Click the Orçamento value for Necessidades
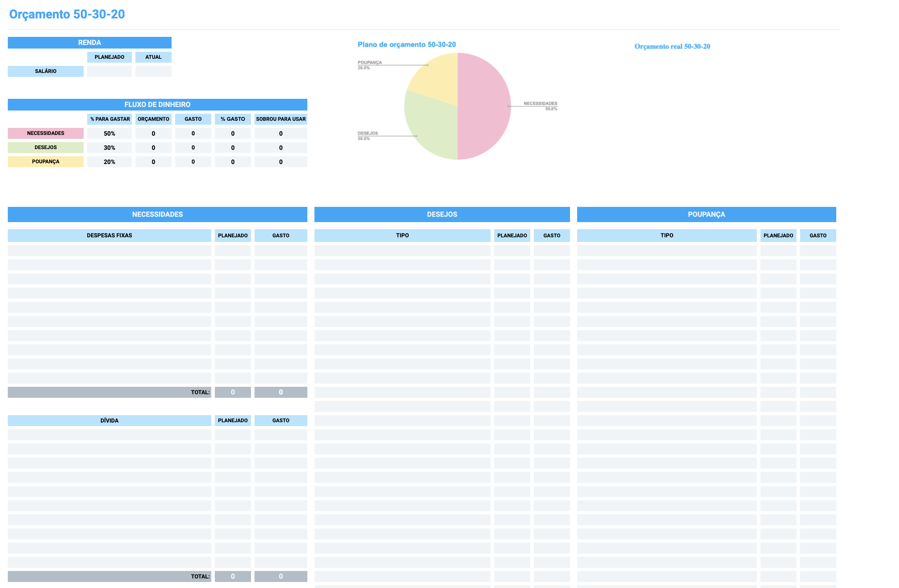Viewport: 899px width, 588px height. click(x=153, y=133)
